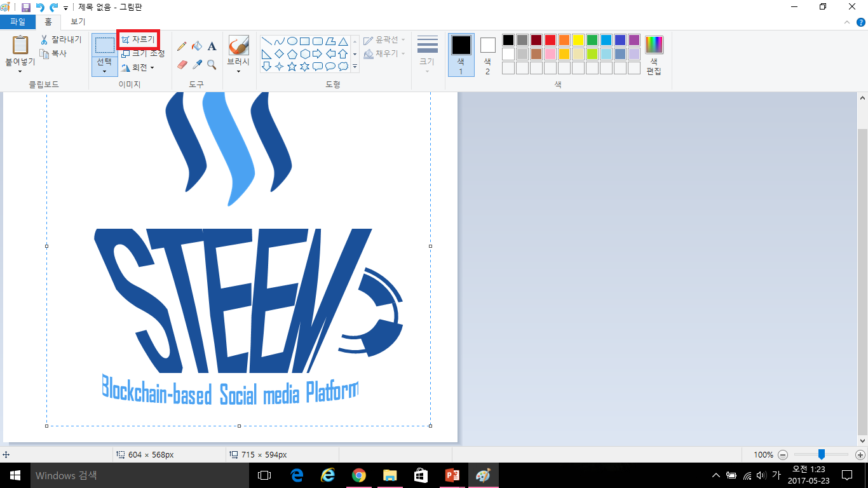Click the Brushes (브러시) icon
This screenshot has height=488, width=868.
(238, 46)
